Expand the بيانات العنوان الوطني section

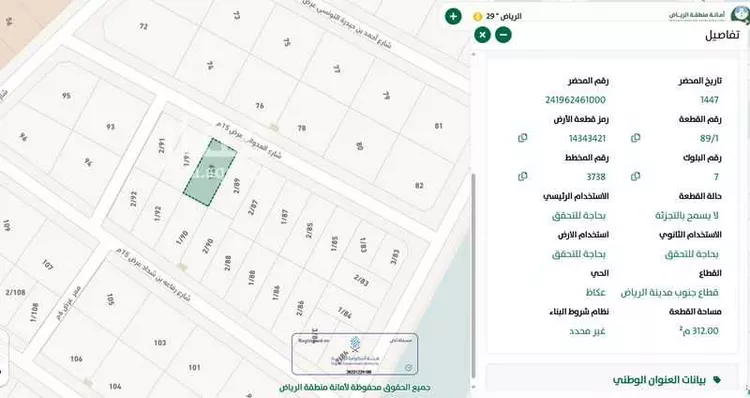[x=612, y=380]
